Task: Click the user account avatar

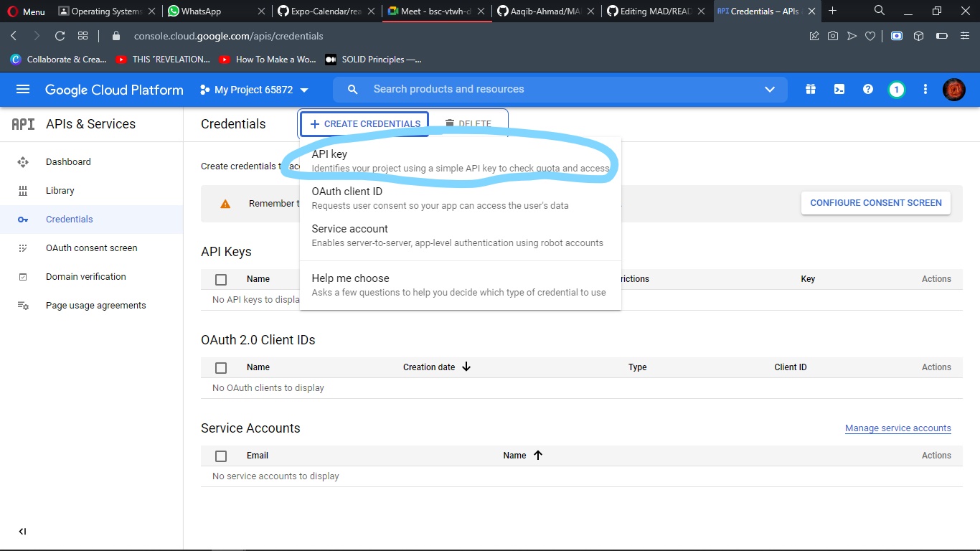Action: 954,90
